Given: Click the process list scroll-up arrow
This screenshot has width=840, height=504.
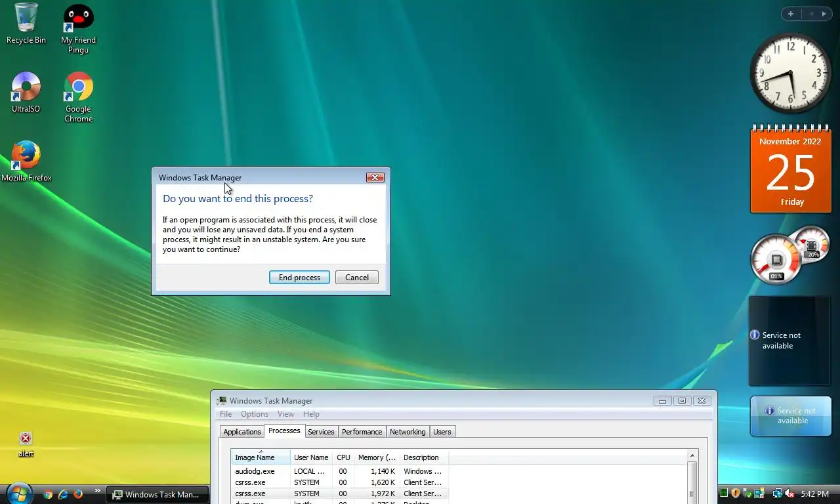Looking at the screenshot, I should [692, 455].
